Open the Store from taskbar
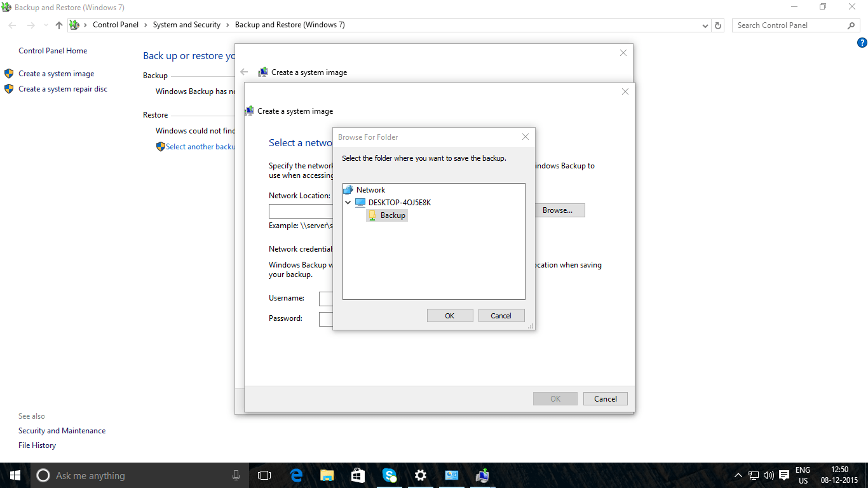 point(358,475)
